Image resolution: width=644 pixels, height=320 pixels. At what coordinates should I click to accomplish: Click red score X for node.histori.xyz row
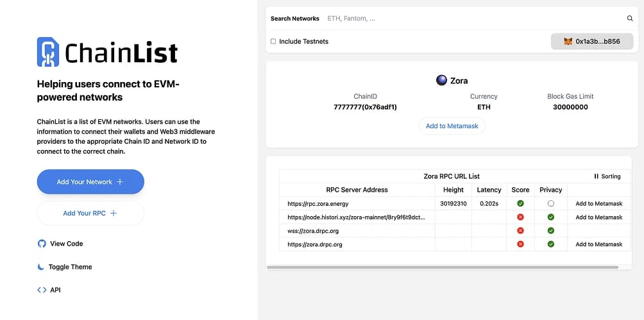520,217
